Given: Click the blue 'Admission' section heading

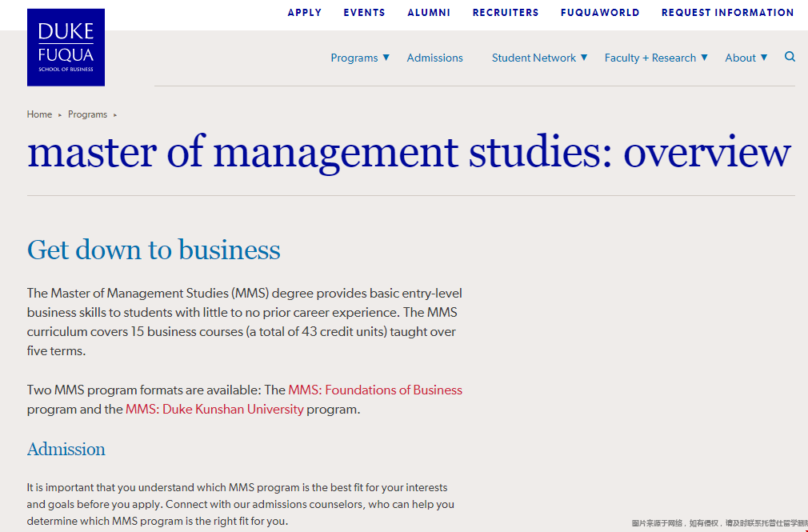Looking at the screenshot, I should pos(66,449).
